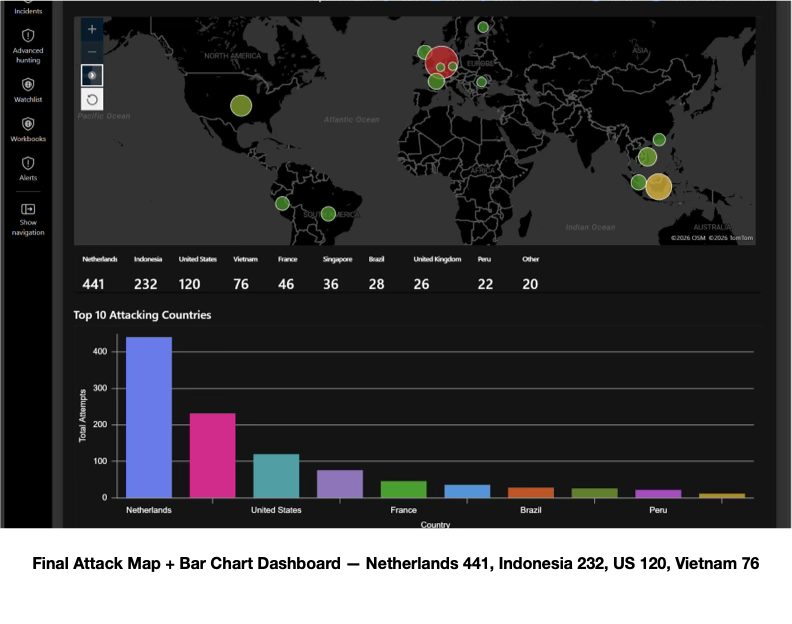Click the green bubble over Brazil
The image size is (792, 624).
[x=328, y=214]
